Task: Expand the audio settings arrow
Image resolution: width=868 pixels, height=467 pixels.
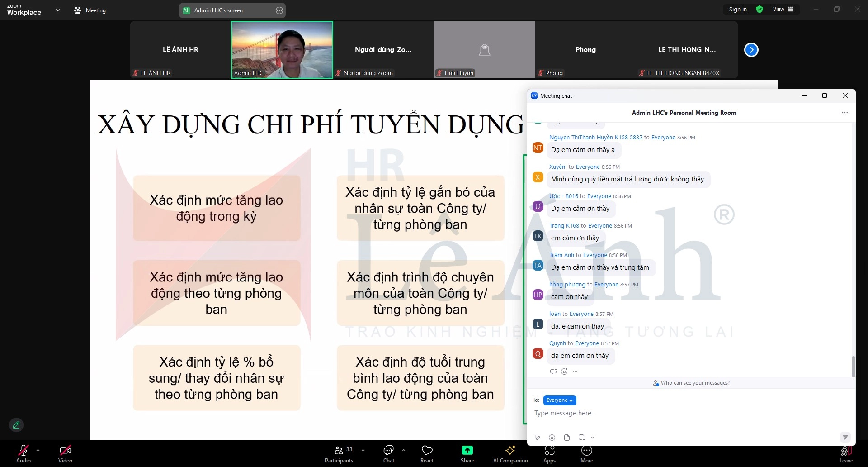Action: click(x=38, y=450)
